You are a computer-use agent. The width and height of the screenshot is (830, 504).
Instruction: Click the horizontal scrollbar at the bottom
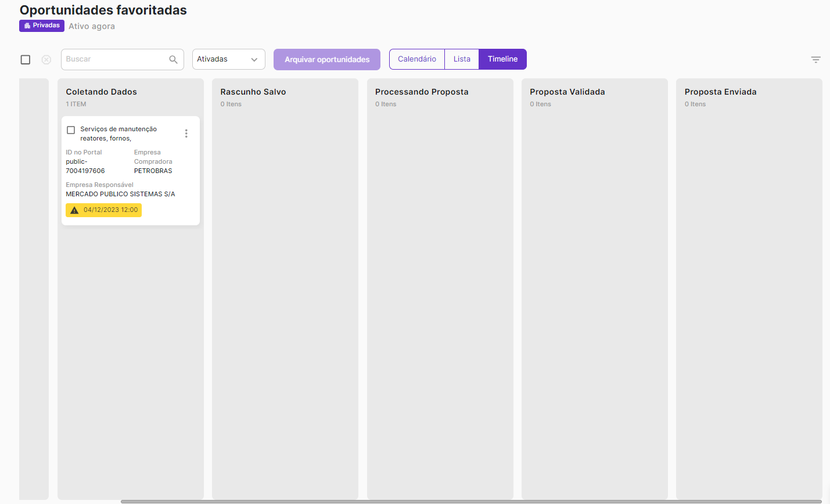coord(470,501)
